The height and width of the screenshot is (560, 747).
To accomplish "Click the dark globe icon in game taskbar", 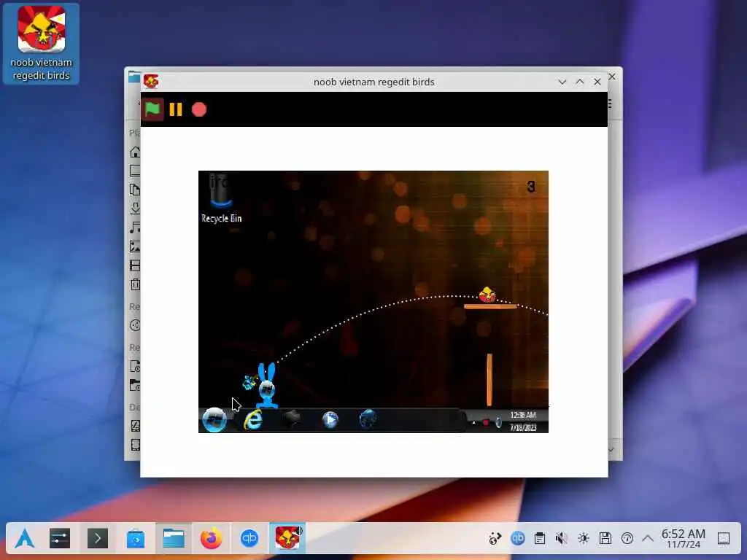I will click(x=368, y=419).
